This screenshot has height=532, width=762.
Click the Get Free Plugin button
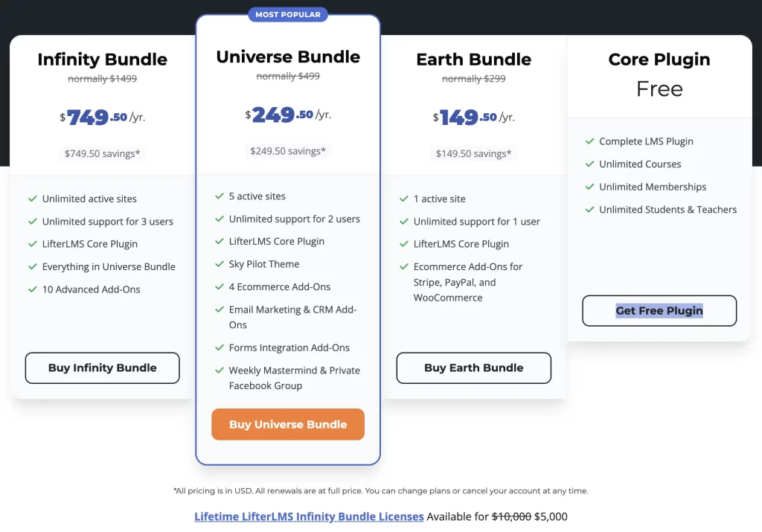coord(659,310)
